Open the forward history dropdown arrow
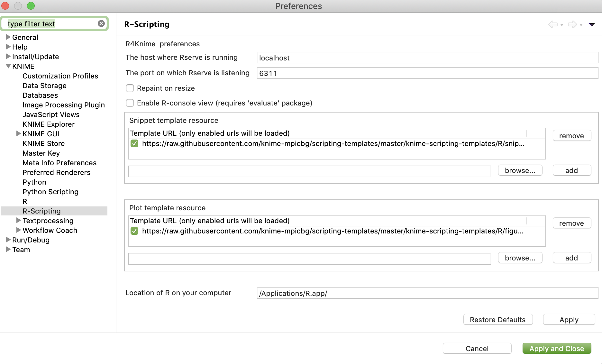Screen dimensions: 602x364 [x=581, y=25]
